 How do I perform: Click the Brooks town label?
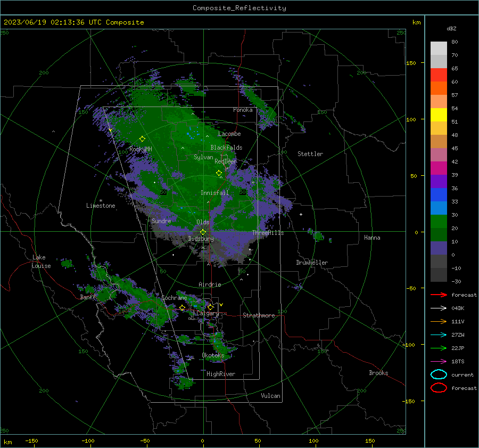[378, 373]
